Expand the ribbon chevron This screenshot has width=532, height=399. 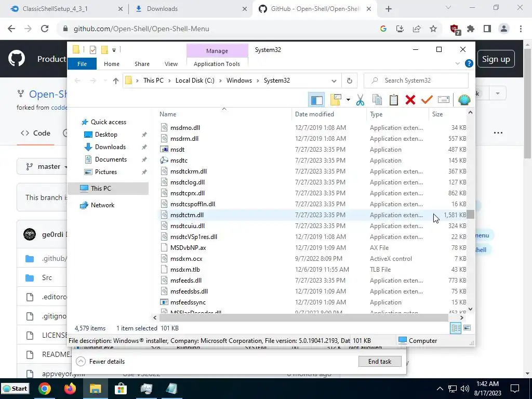(x=457, y=63)
